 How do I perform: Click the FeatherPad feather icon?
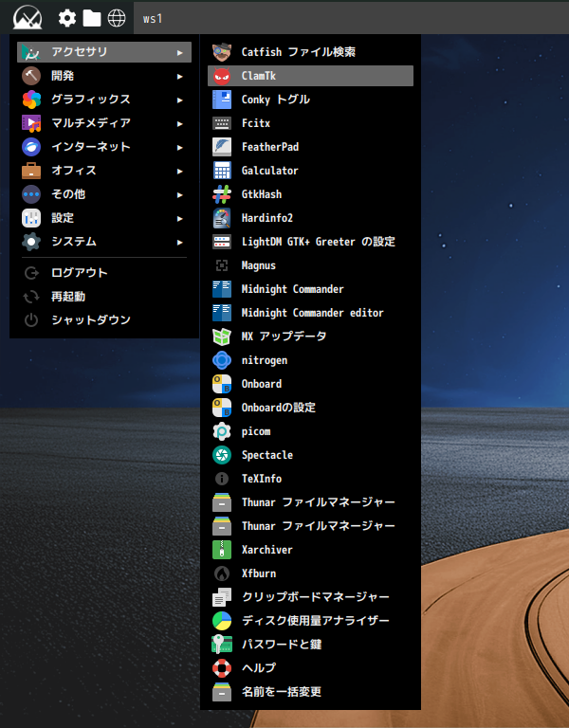click(222, 147)
